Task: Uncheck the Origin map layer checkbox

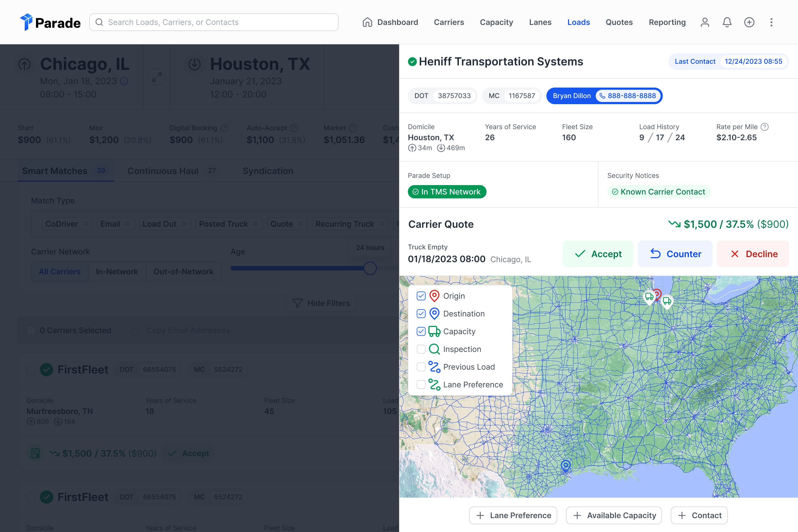Action: click(421, 296)
